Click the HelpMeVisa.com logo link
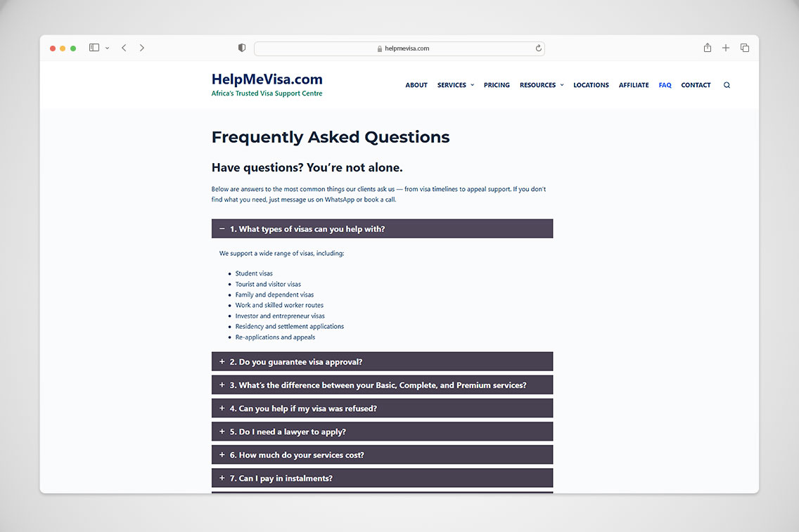 coord(267,79)
